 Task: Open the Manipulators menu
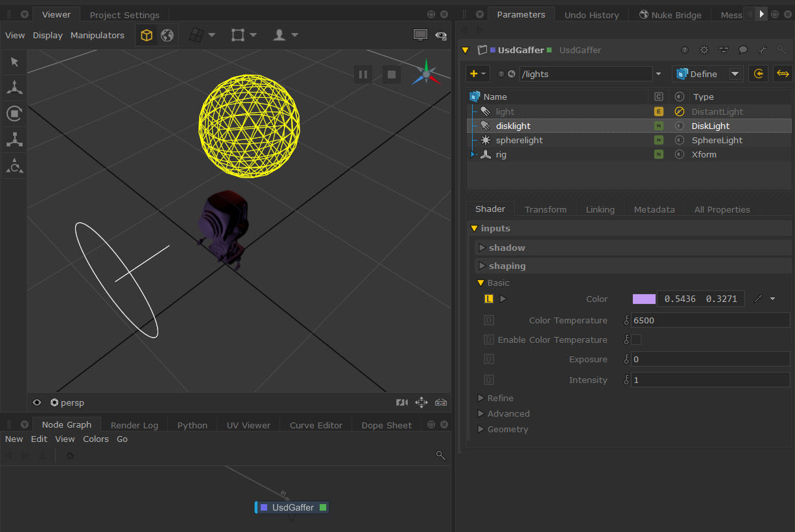(x=97, y=36)
